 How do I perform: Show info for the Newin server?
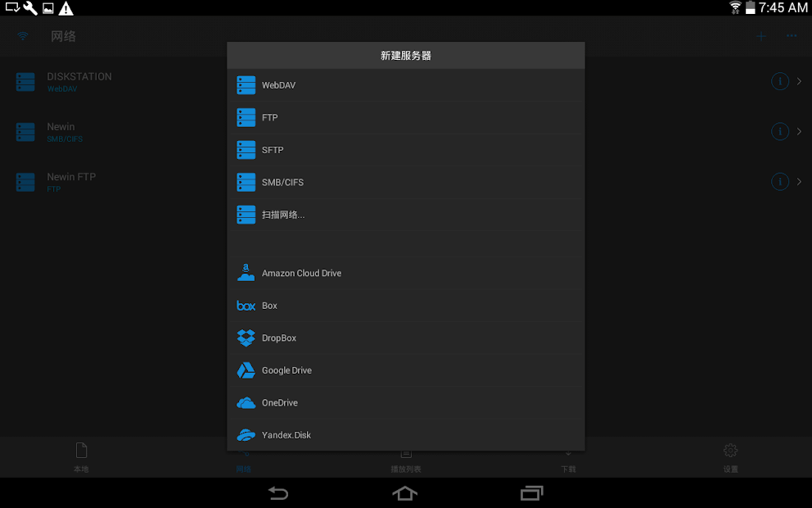coord(779,131)
